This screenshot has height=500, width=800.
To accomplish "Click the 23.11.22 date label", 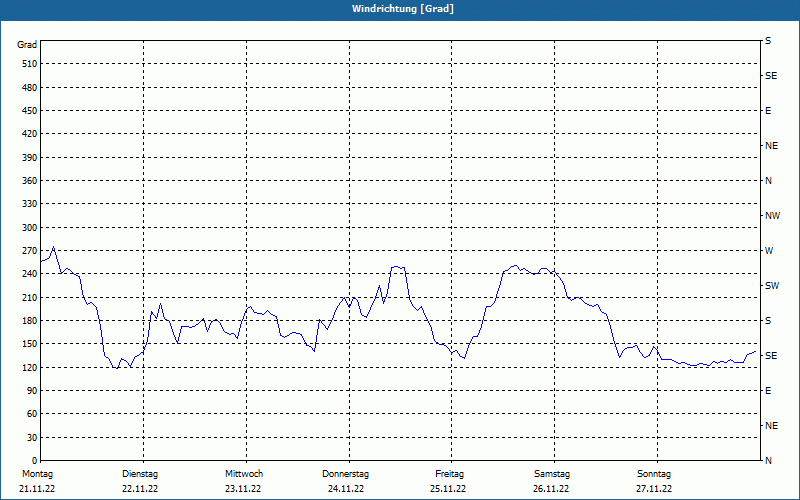I will pyautogui.click(x=243, y=489).
